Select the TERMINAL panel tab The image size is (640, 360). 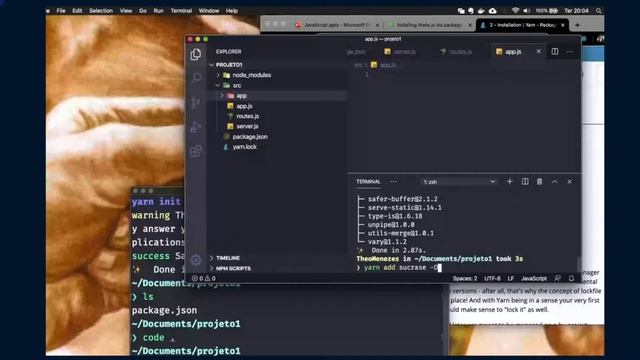pos(368,182)
